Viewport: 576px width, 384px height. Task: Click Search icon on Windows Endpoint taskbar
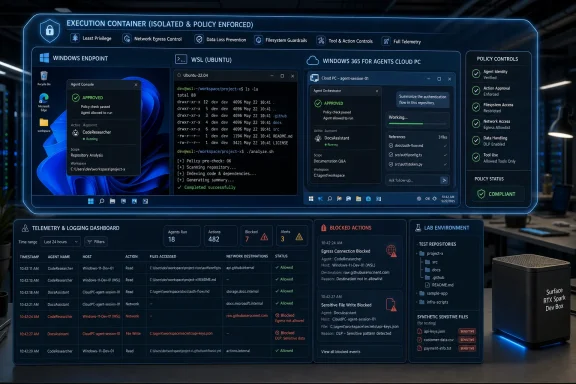102,201
